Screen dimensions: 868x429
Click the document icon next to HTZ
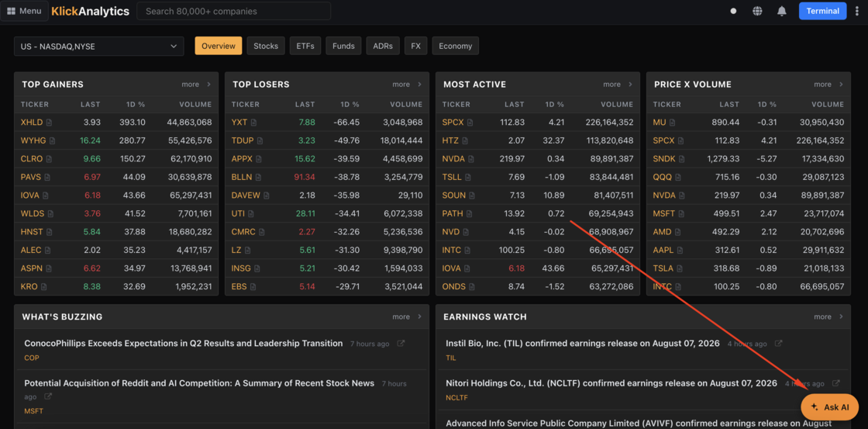465,140
